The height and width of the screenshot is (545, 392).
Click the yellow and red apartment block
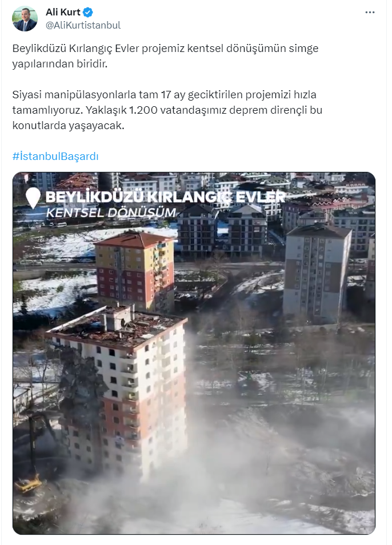click(135, 272)
